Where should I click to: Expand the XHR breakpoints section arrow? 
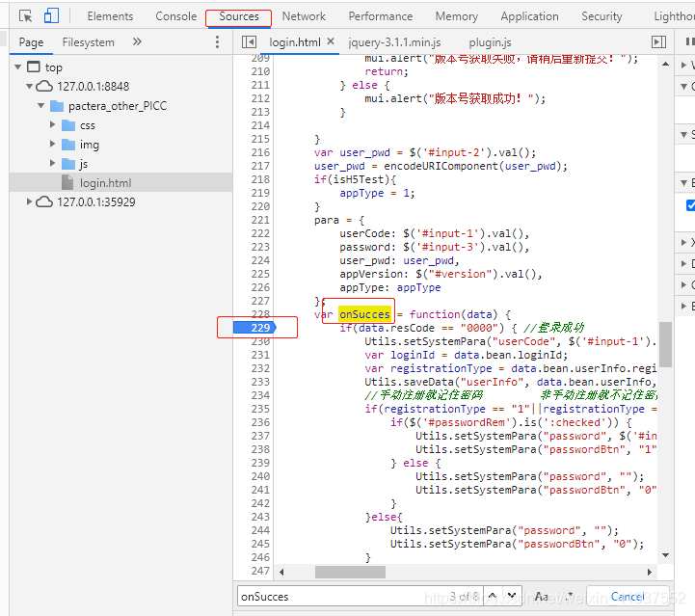click(684, 242)
